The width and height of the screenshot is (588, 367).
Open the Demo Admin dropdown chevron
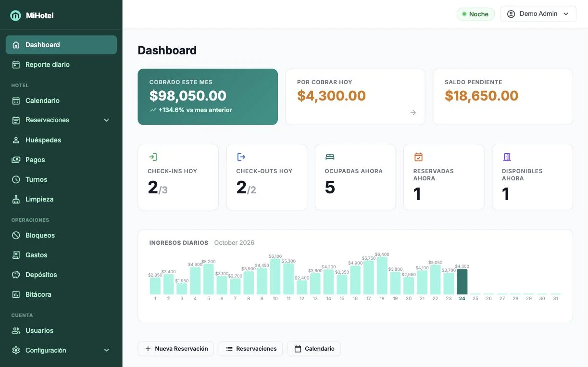click(x=566, y=14)
